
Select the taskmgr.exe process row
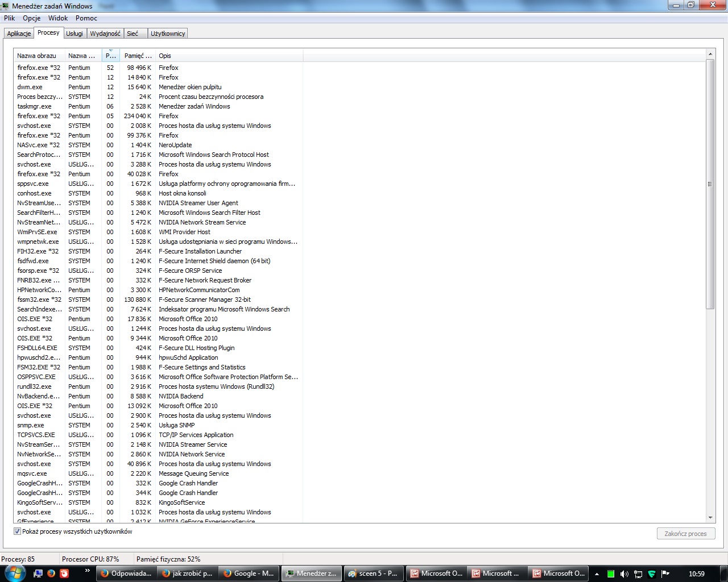158,106
